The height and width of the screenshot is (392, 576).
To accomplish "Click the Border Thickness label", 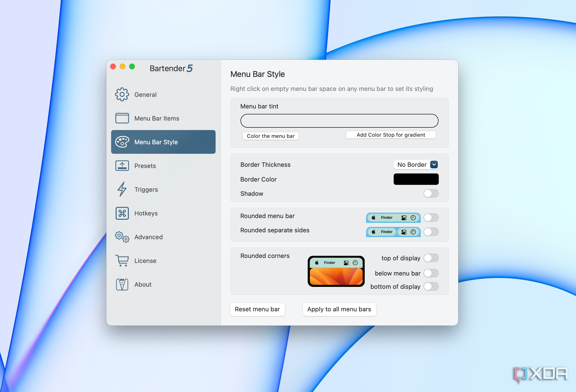I will [265, 165].
